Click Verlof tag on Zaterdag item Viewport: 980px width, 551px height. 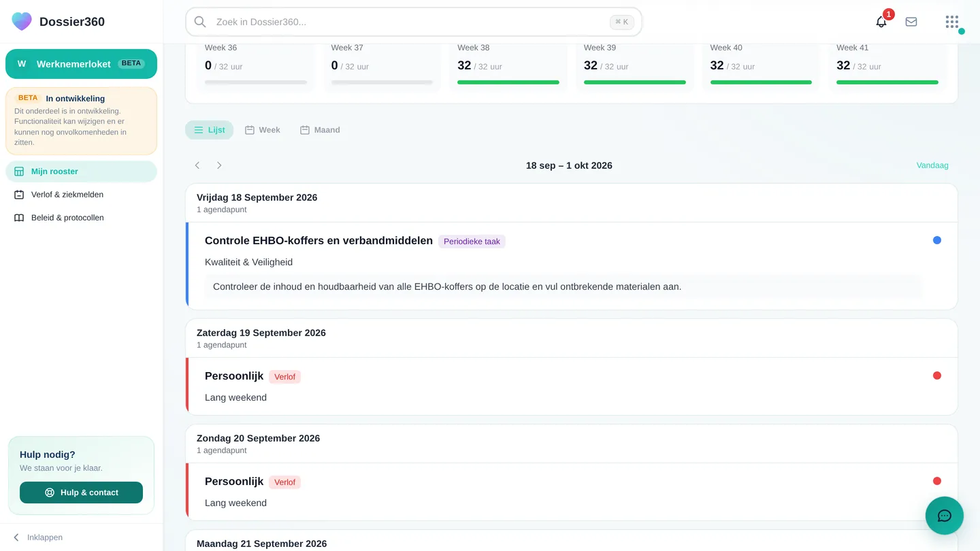point(284,377)
